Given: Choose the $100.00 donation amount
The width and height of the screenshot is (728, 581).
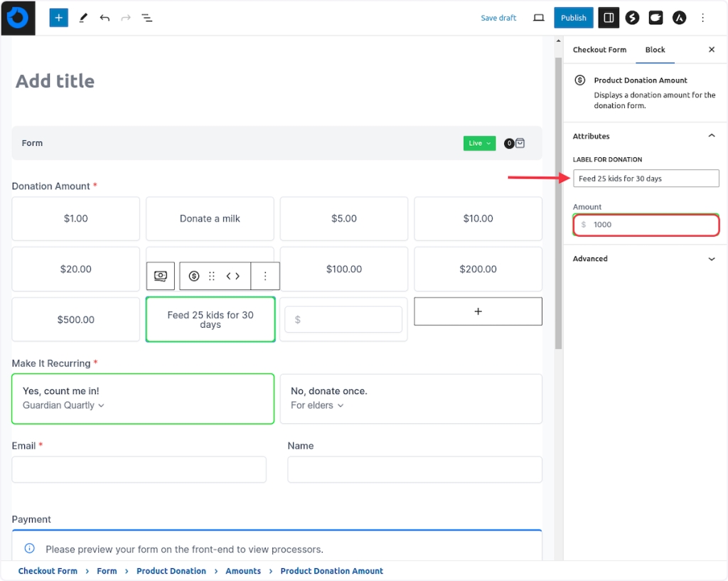Looking at the screenshot, I should [344, 269].
